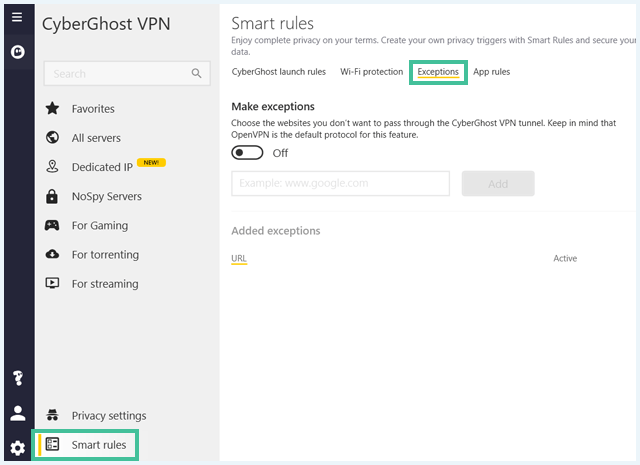The width and height of the screenshot is (640, 465).
Task: Focus the website exception URL field
Action: (340, 183)
